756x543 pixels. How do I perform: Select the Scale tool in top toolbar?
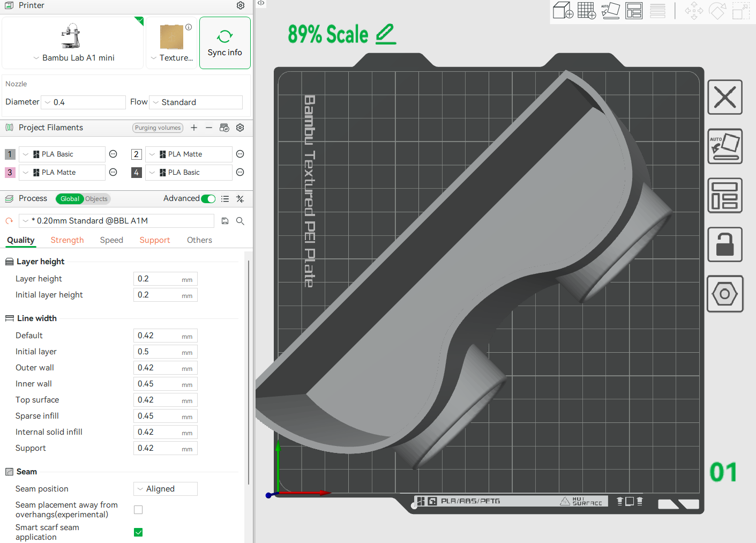tap(741, 11)
